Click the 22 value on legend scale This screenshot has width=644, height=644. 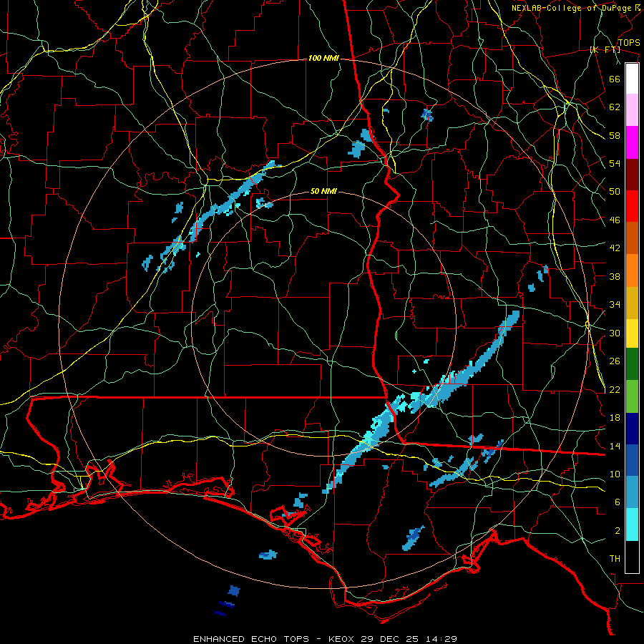[615, 390]
